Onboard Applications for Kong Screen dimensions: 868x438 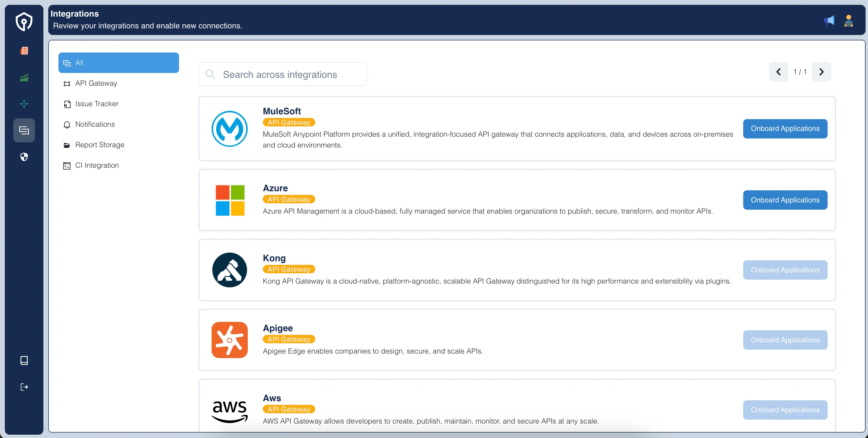[785, 270]
